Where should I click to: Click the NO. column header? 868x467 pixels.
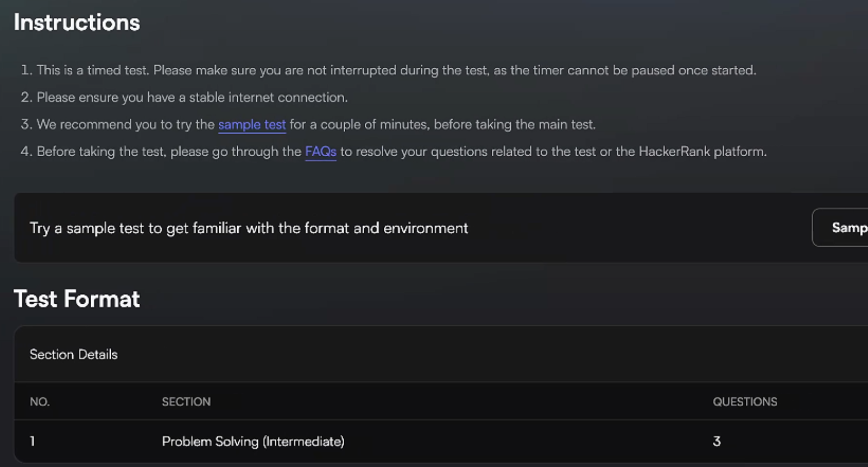pos(40,402)
